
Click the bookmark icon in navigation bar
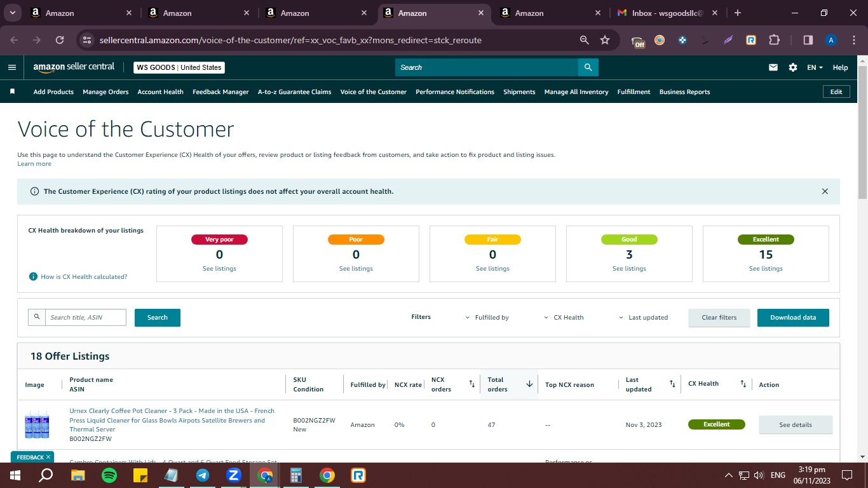[12, 91]
